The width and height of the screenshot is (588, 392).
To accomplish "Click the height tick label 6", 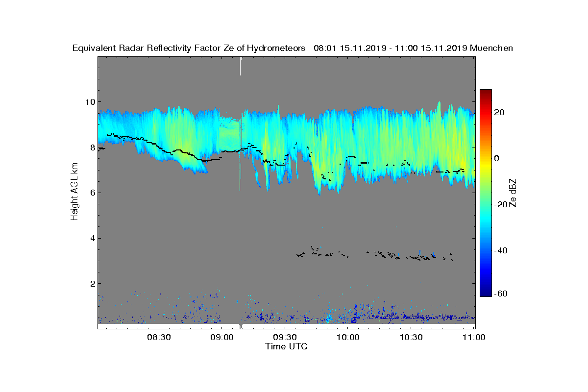I will point(92,193).
